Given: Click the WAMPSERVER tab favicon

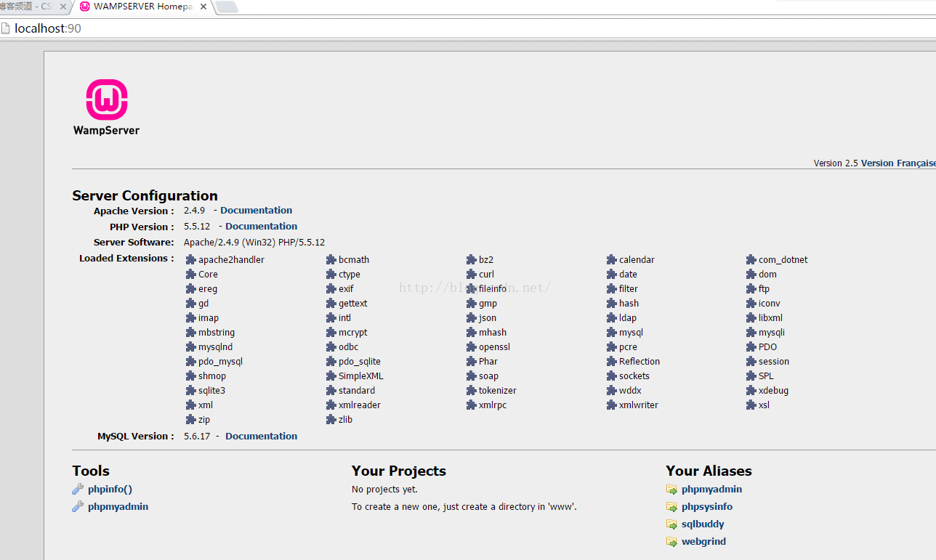Looking at the screenshot, I should 85,7.
